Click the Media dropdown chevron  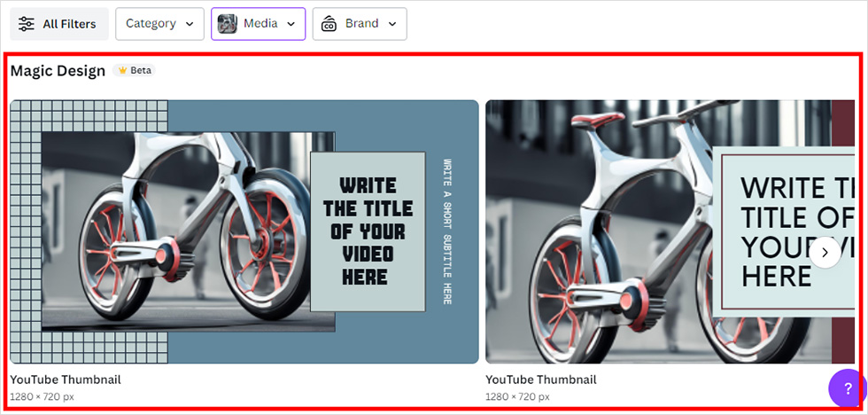click(x=291, y=24)
